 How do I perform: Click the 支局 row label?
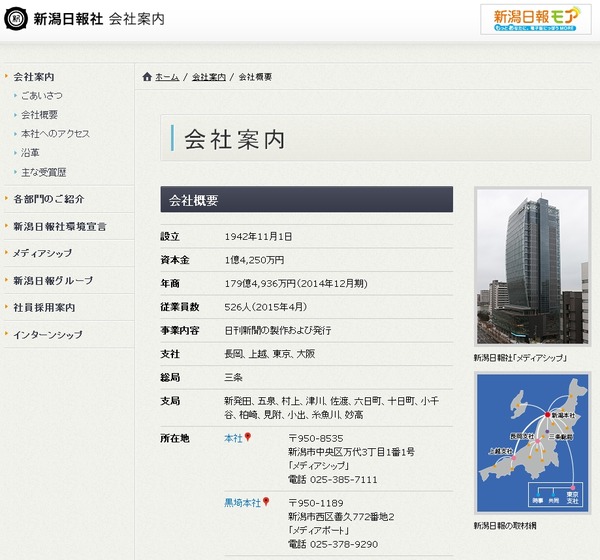[x=170, y=401]
